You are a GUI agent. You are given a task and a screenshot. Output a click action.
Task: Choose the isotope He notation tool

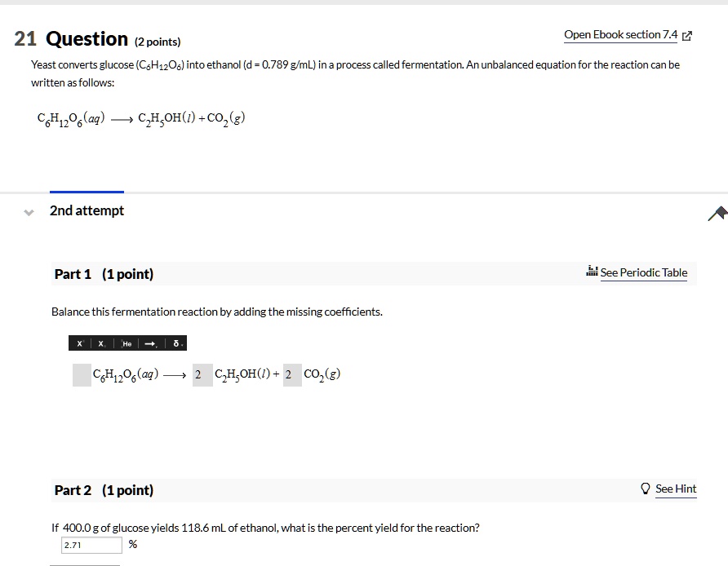pos(127,343)
